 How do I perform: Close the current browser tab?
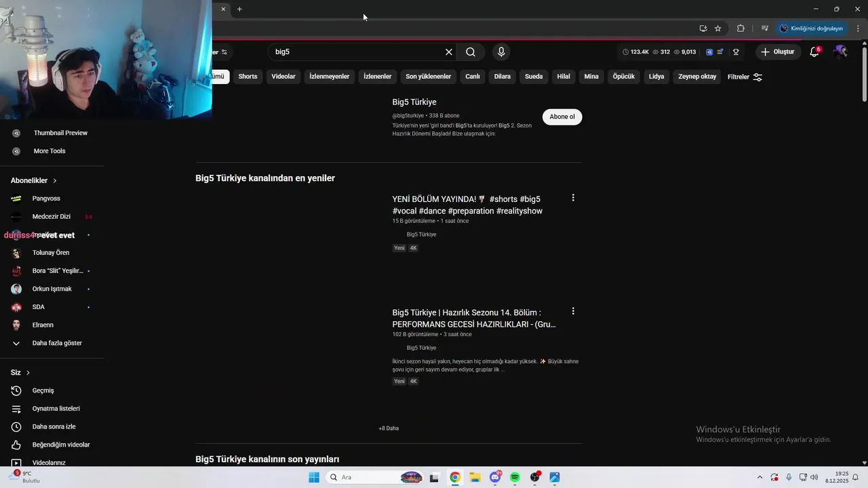[223, 9]
